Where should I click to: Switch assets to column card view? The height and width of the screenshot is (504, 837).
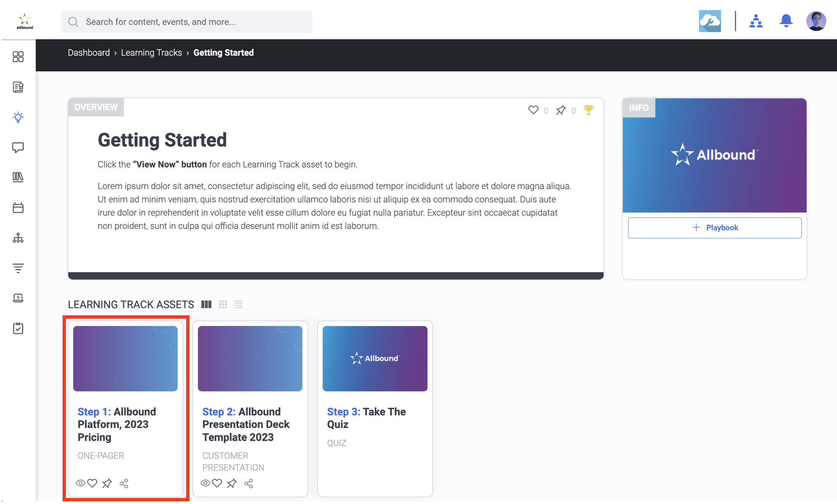pos(206,304)
